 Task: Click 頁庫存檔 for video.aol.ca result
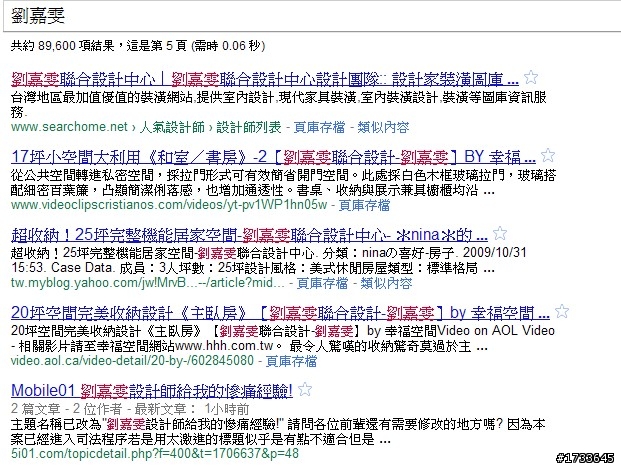(x=291, y=361)
